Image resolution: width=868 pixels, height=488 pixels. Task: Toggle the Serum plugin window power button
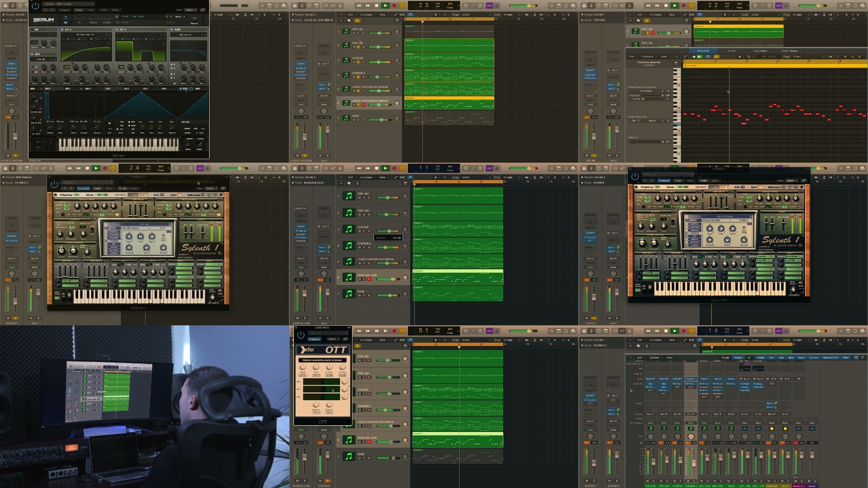click(35, 6)
